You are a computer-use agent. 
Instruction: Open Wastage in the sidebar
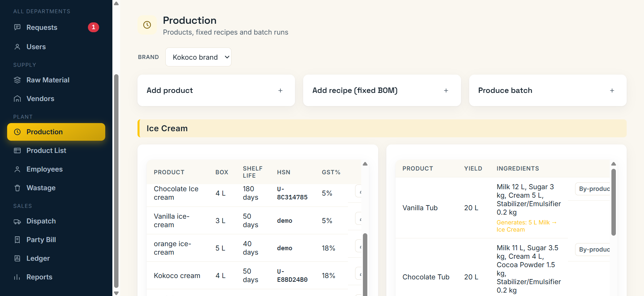[x=56, y=188]
